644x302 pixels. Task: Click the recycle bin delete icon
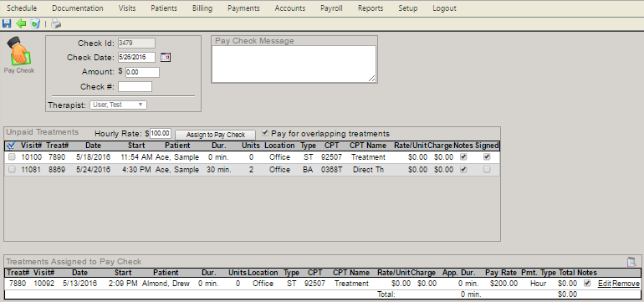[35, 23]
